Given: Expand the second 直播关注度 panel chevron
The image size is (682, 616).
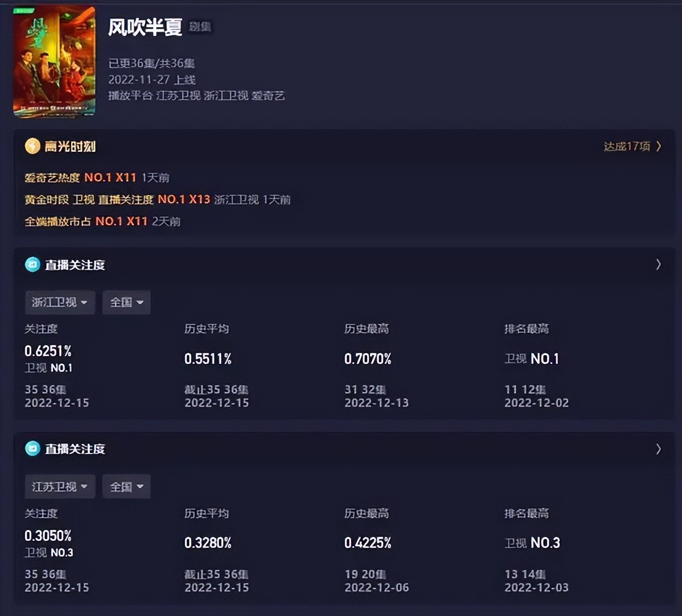Looking at the screenshot, I should tap(659, 449).
